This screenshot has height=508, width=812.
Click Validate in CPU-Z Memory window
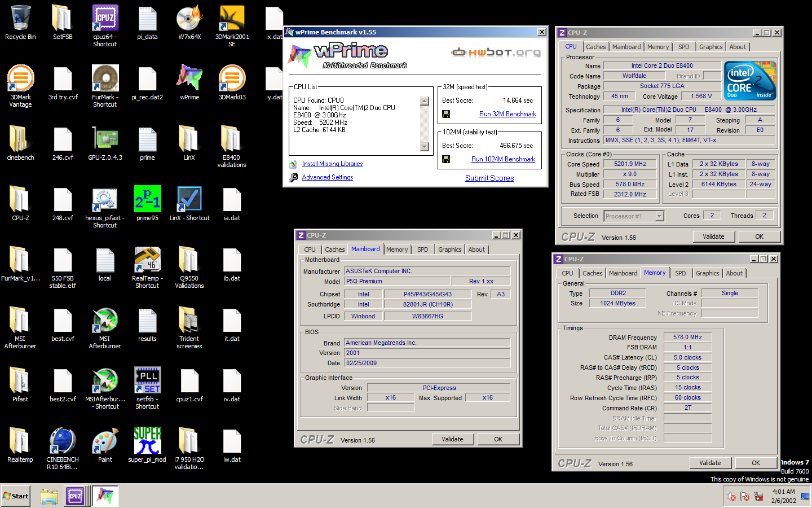pyautogui.click(x=710, y=463)
